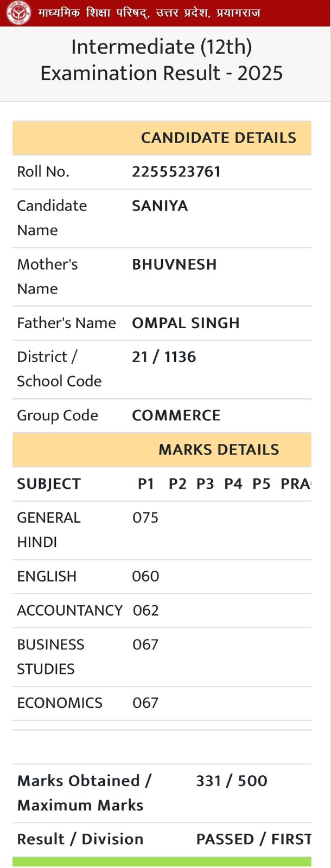Click the PASSED / FIRST result value
The height and width of the screenshot is (868, 331).
[x=253, y=839]
